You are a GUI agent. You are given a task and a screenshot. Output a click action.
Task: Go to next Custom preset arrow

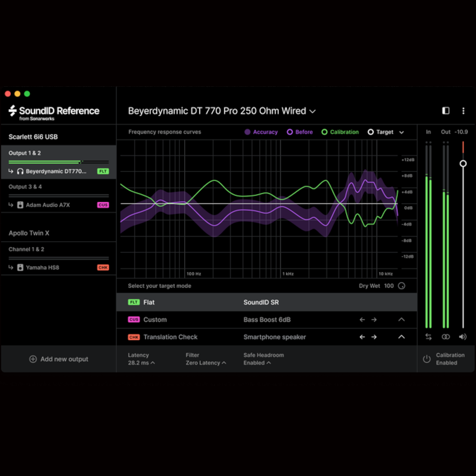pyautogui.click(x=374, y=320)
